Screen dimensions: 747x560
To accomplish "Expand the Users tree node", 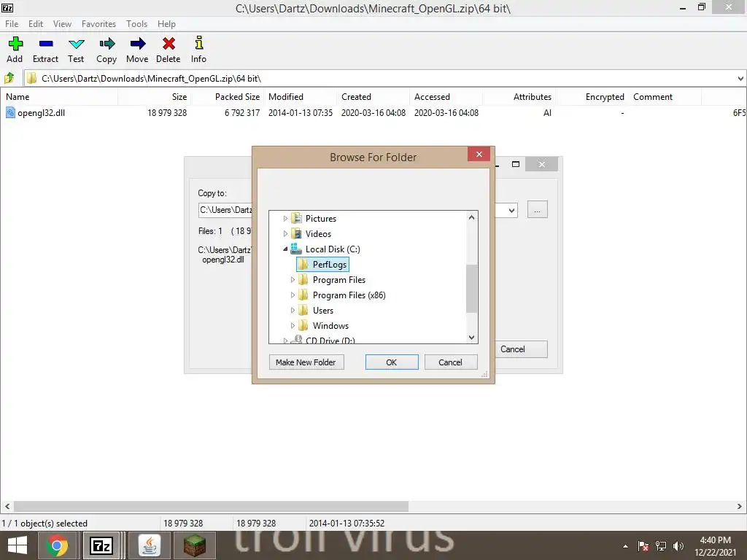I will 293,310.
